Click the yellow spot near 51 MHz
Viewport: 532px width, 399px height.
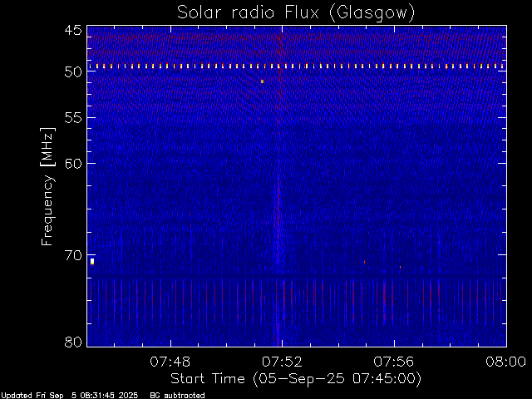pyautogui.click(x=263, y=81)
